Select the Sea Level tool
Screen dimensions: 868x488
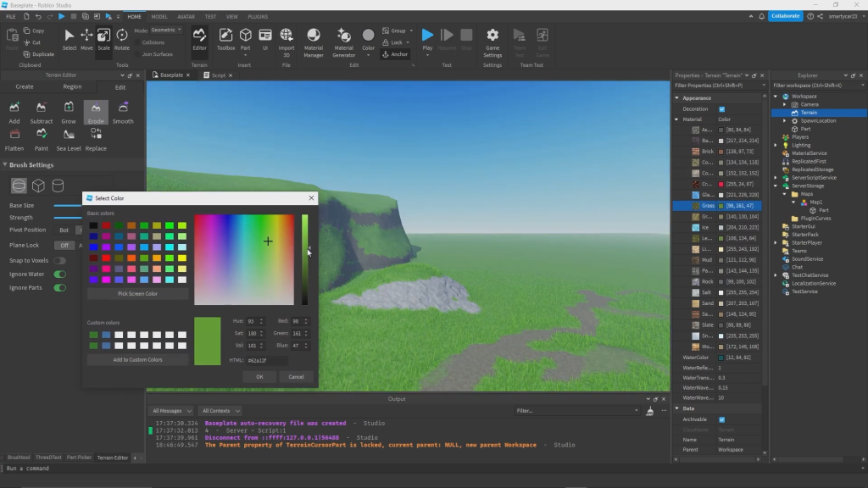69,140
